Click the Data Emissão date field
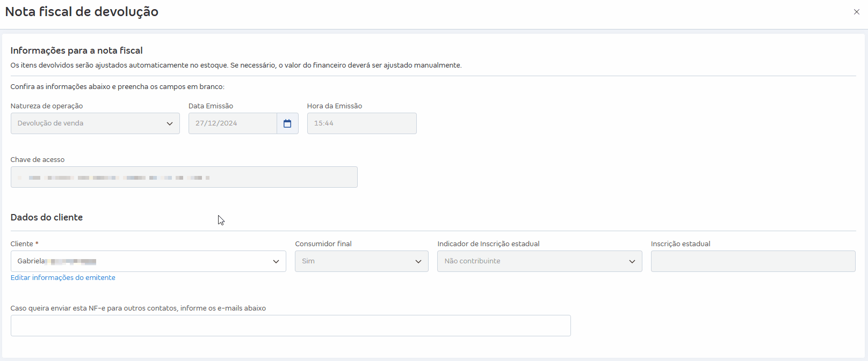This screenshot has height=361, width=868. point(232,123)
